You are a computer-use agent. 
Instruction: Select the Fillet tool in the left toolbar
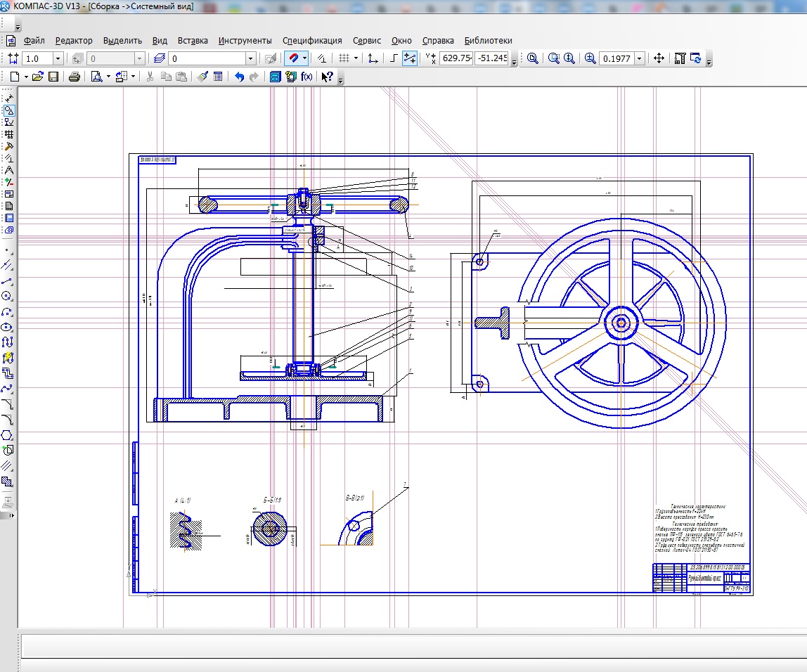[7, 420]
